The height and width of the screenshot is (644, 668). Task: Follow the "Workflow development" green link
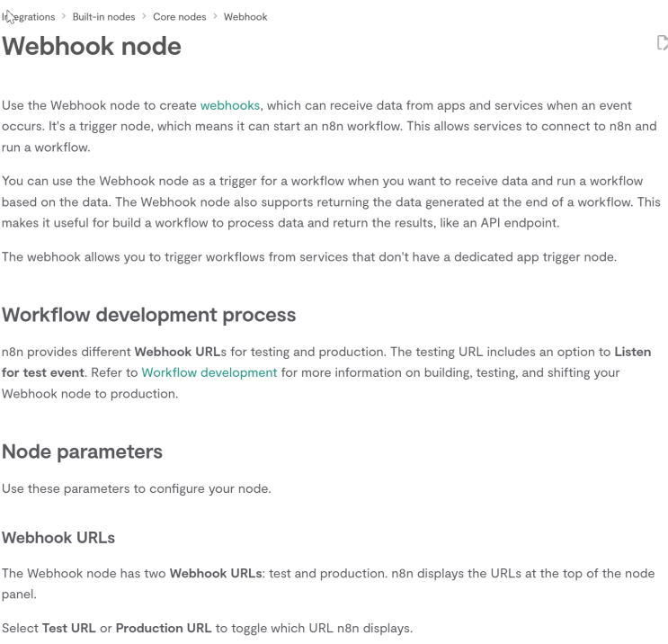[209, 372]
